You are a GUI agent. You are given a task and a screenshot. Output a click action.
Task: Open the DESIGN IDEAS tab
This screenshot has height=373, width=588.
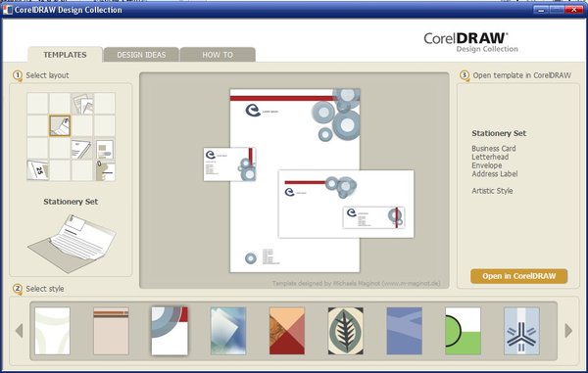pyautogui.click(x=141, y=55)
